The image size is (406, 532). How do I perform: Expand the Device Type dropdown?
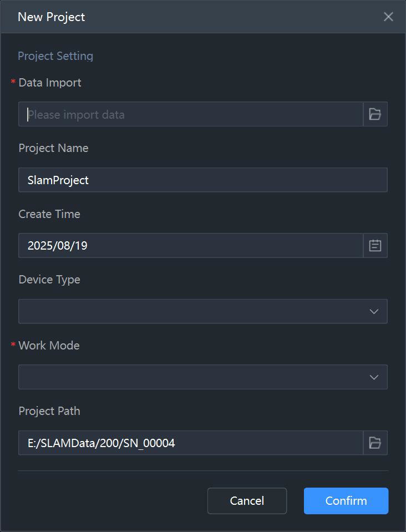[x=203, y=311]
